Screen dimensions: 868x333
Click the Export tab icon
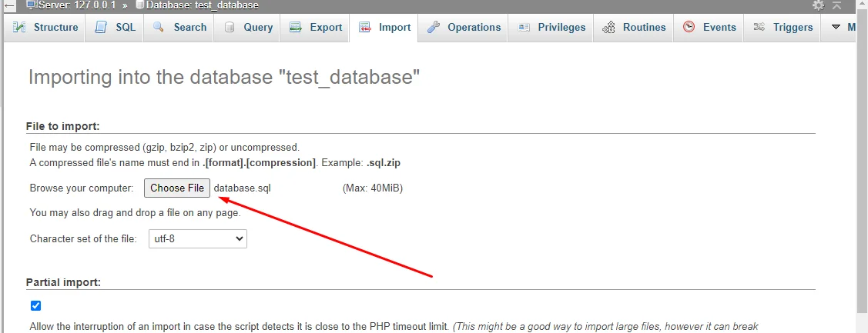tap(295, 28)
